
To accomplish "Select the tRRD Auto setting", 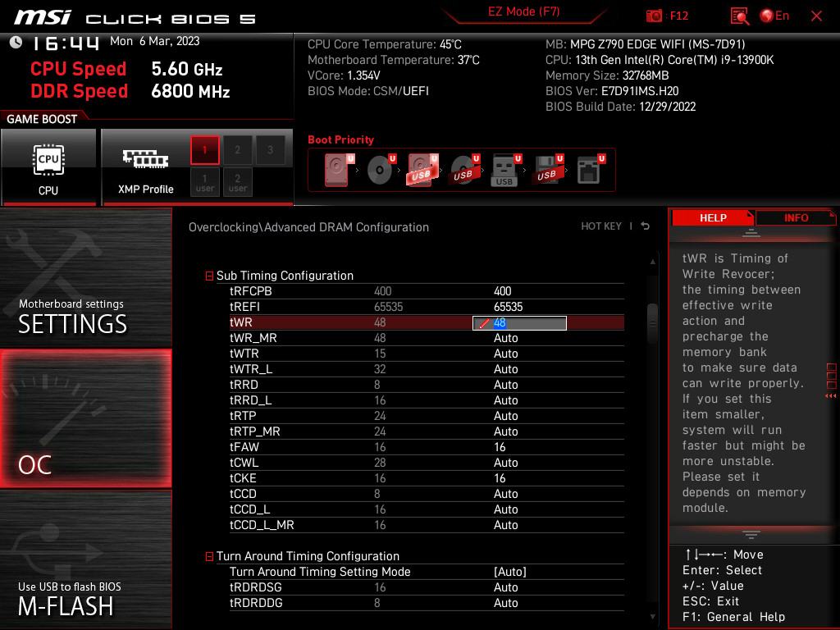I will [x=505, y=385].
